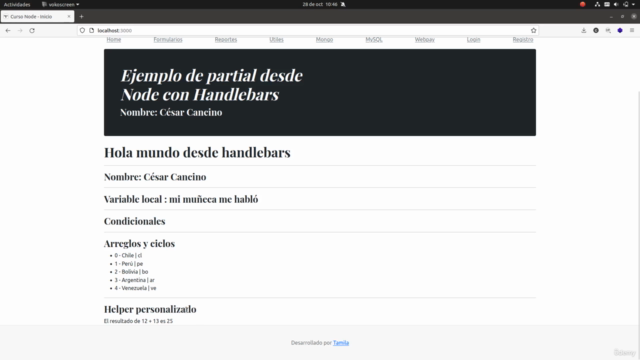Restore the Firefox window size

622,17
